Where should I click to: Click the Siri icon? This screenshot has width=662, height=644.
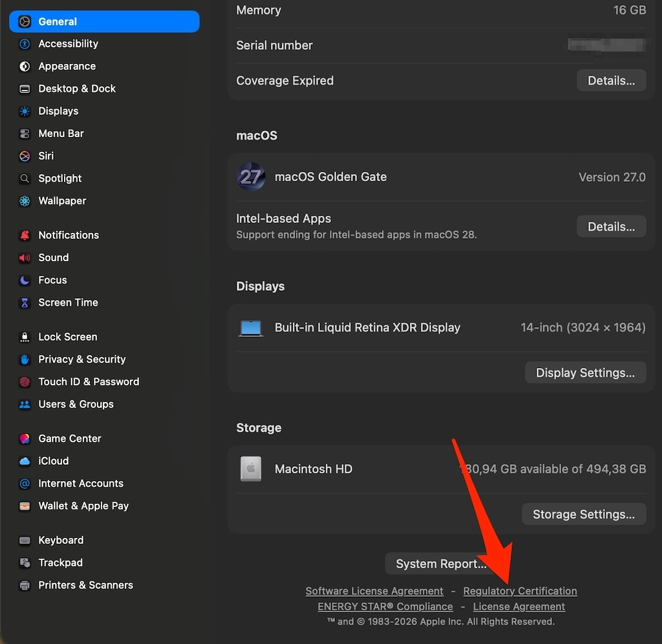[25, 156]
